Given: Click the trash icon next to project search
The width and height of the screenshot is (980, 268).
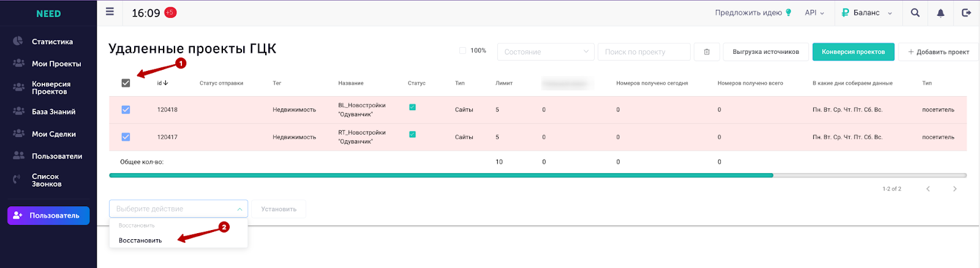Looking at the screenshot, I should tap(707, 52).
